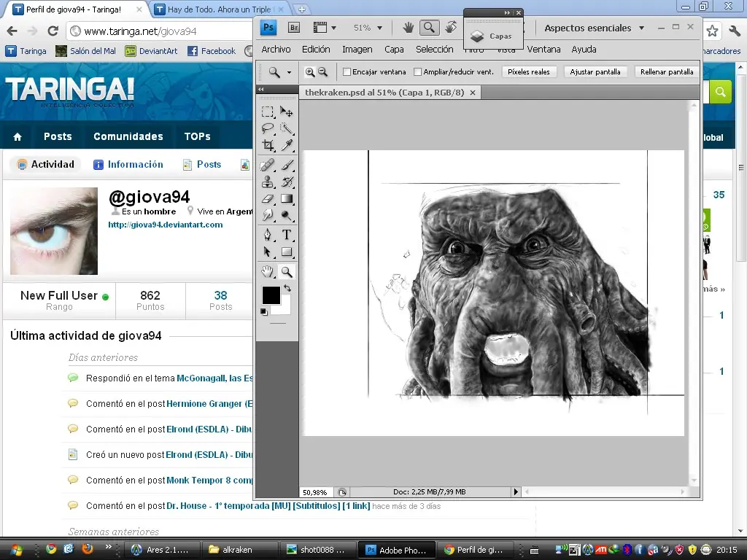Select the Zoom tool in toolbox
Screen dimensions: 747x560
(x=286, y=271)
